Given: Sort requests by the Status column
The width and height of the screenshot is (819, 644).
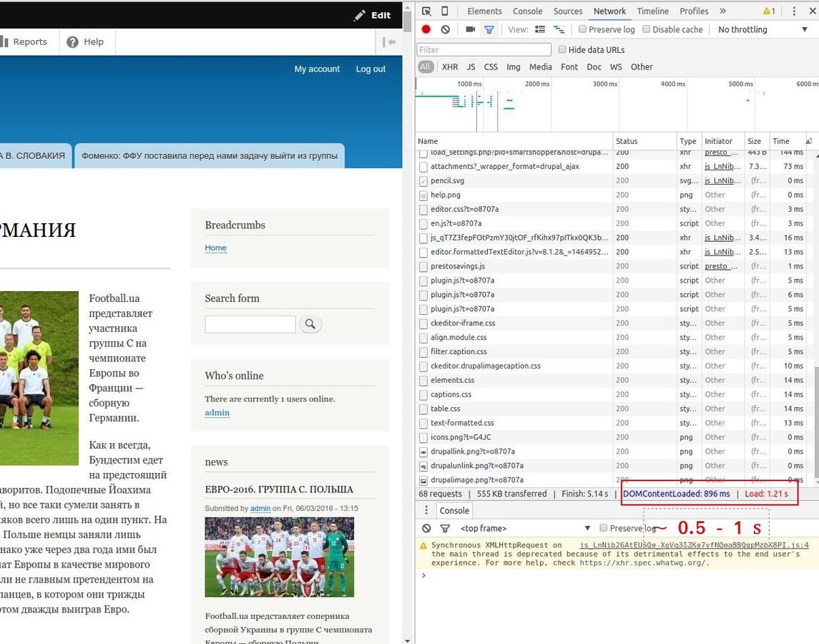Looking at the screenshot, I should (644, 141).
